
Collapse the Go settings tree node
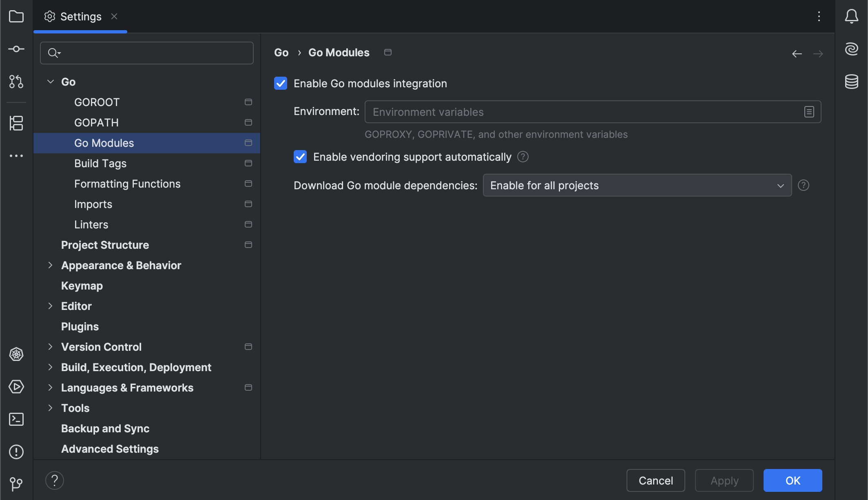coord(51,82)
